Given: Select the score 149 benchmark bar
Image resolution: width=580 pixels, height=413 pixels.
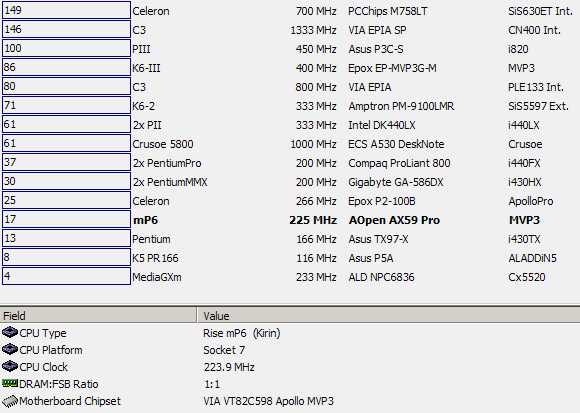Looking at the screenshot, I should pos(66,10).
